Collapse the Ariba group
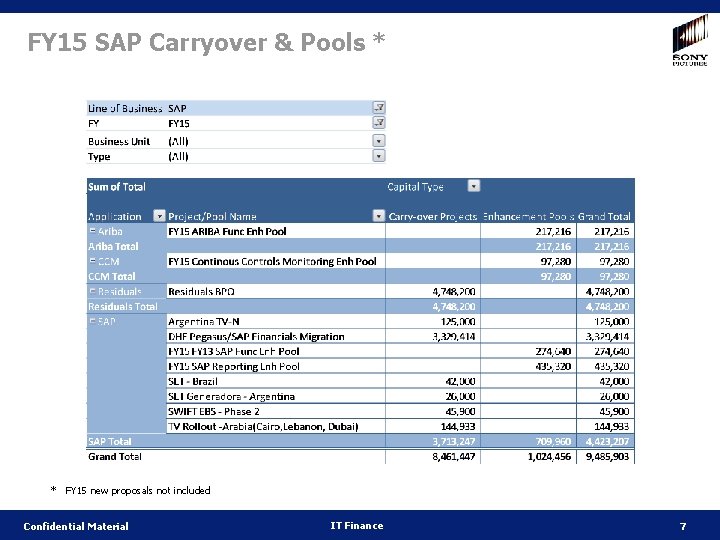The image size is (720, 540). 93,231
